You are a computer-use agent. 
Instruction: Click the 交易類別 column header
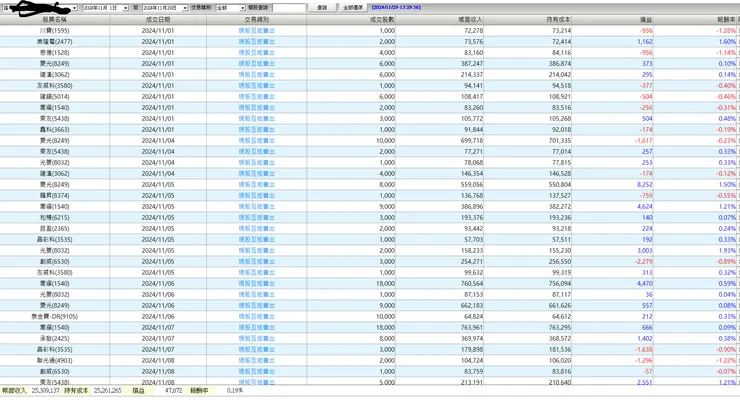[256, 20]
